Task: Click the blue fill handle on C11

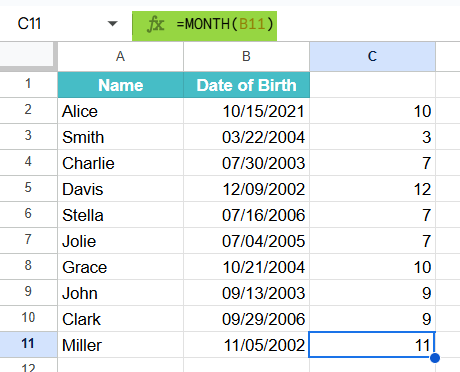Action: [435, 358]
